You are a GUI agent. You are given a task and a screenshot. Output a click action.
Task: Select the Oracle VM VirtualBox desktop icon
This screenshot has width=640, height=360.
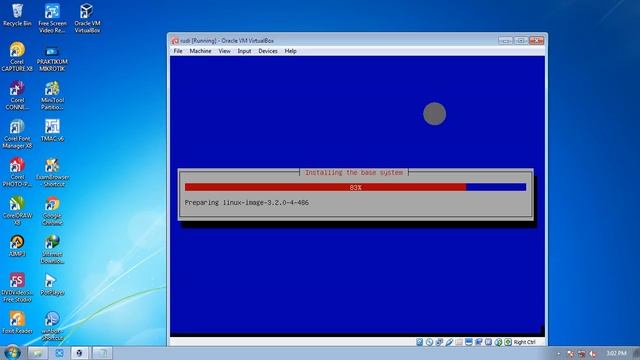[87, 18]
